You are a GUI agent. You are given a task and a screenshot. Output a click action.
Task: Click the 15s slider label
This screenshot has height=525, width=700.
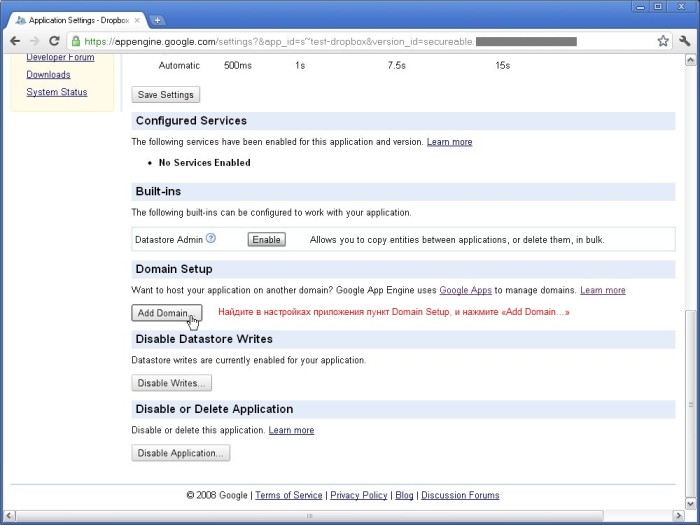click(x=502, y=66)
